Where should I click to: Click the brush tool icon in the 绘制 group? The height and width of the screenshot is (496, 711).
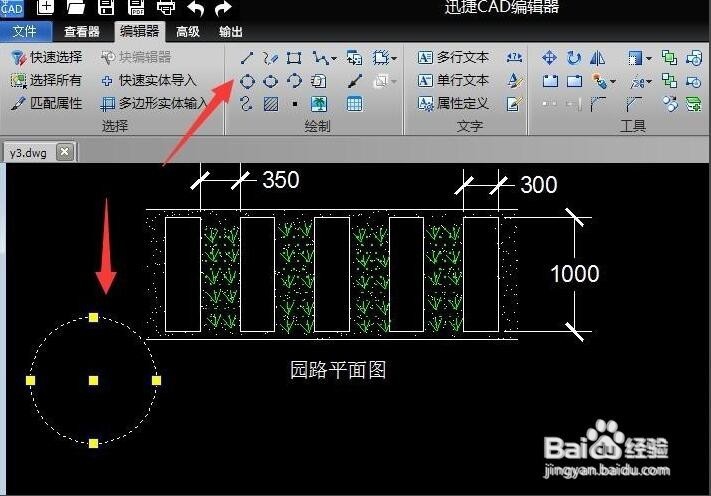click(x=355, y=81)
